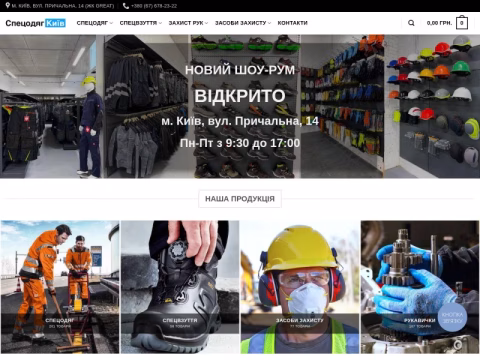Open the Захист рук menu item
Image resolution: width=480 pixels, height=360 pixels.
click(186, 23)
